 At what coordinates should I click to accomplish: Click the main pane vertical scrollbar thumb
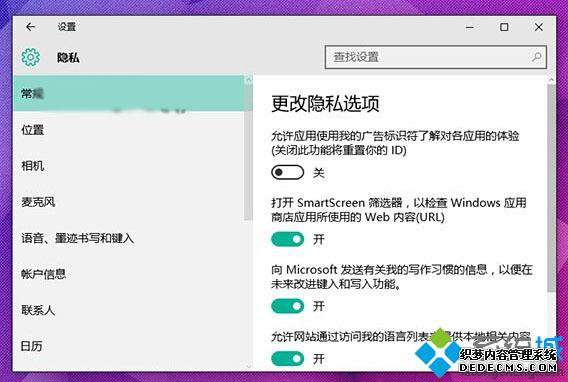(551, 188)
